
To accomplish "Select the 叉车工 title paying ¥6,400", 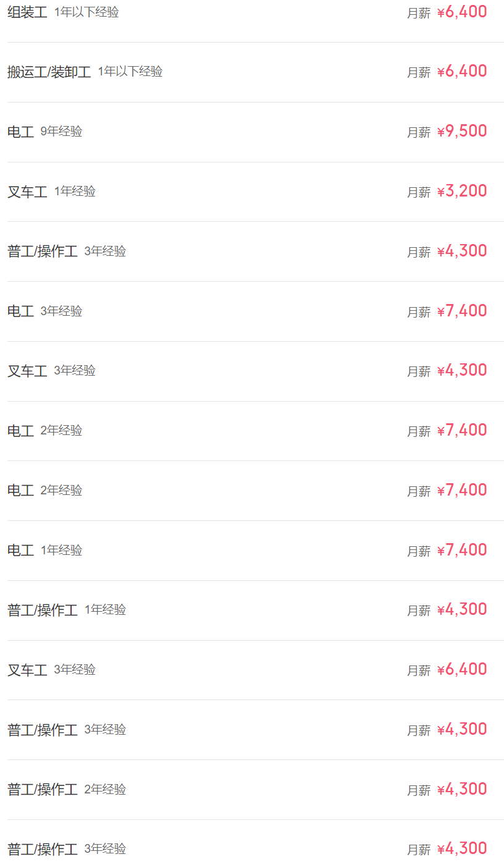I will (27, 670).
